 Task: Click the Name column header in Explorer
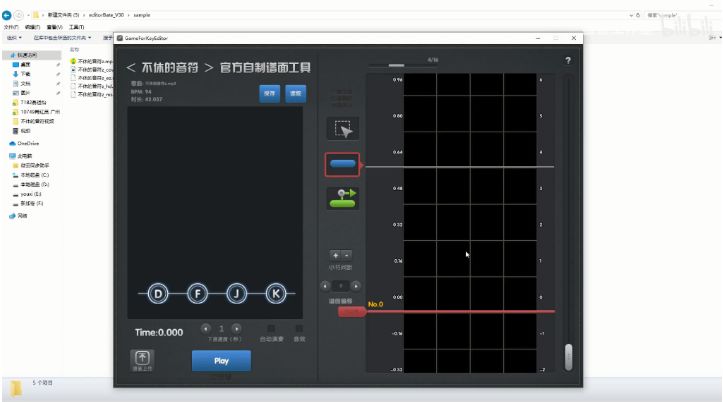[x=74, y=49]
